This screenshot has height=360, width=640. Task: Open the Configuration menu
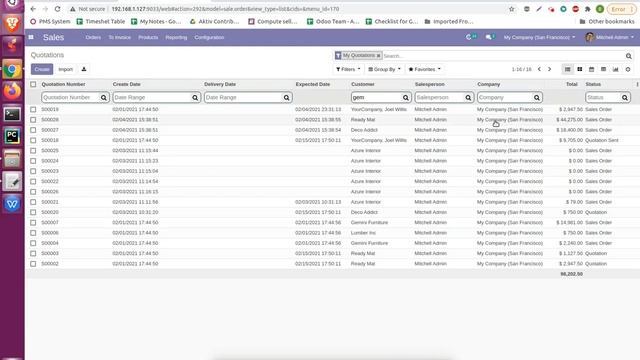pos(209,37)
